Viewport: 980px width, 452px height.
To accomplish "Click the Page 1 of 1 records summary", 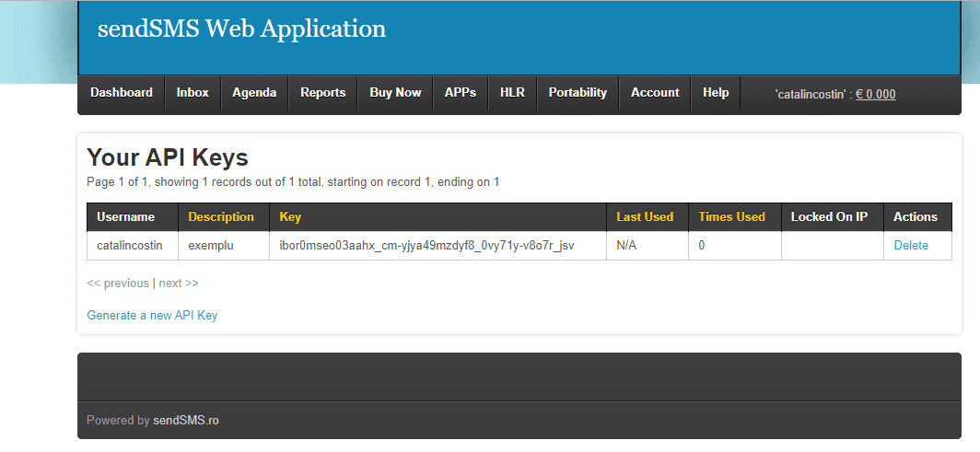I will [x=293, y=183].
